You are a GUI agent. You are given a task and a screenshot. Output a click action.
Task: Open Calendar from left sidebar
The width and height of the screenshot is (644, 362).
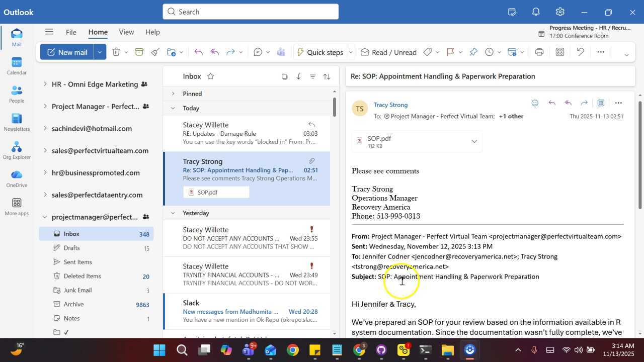point(17,65)
